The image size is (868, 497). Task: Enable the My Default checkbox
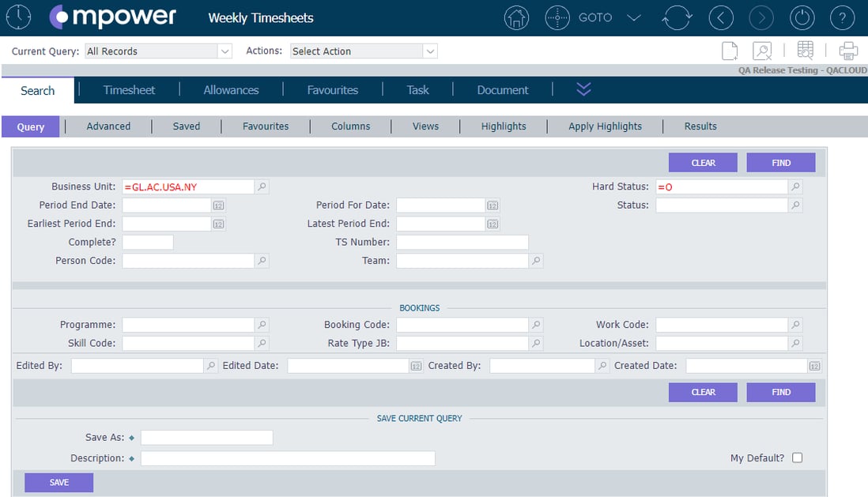798,457
